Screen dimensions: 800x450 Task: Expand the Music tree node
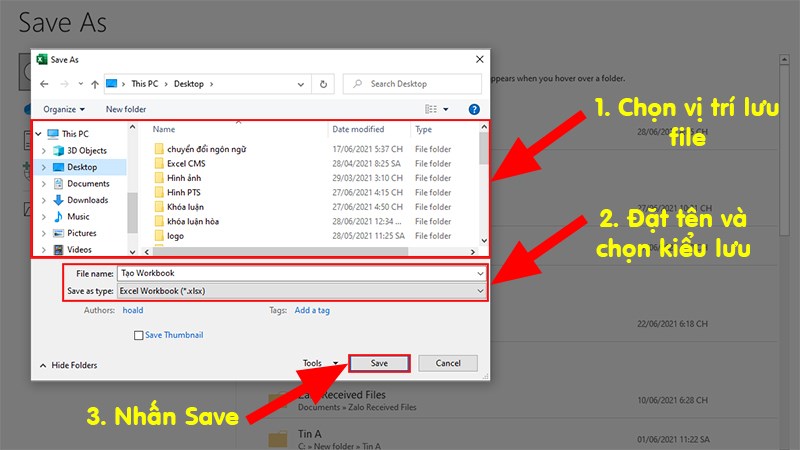click(44, 216)
